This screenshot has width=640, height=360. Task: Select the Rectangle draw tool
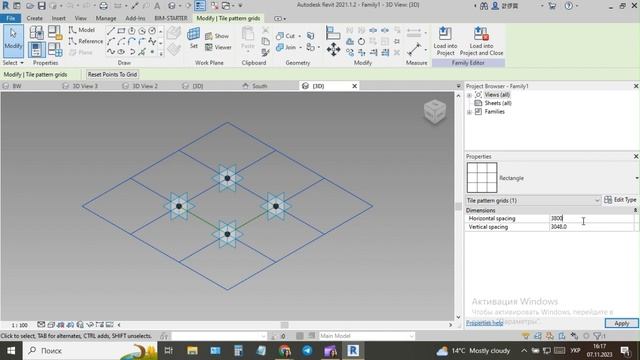click(121, 31)
